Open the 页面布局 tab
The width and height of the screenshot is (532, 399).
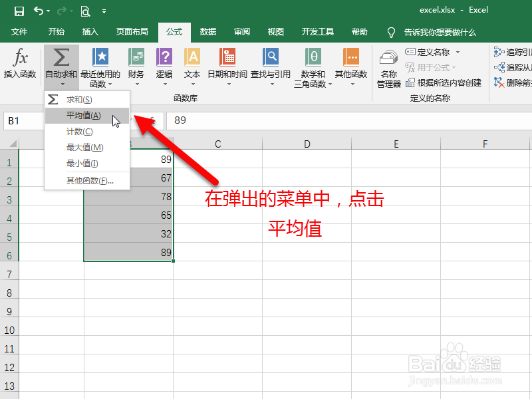(132, 32)
